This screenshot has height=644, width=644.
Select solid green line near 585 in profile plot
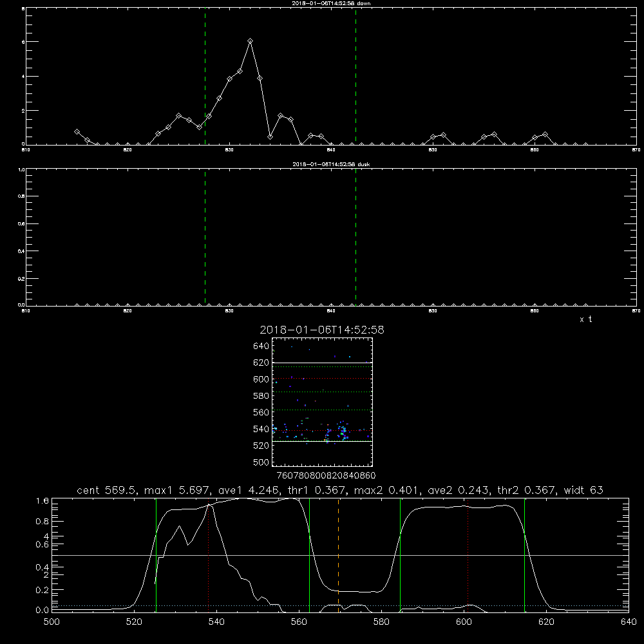click(x=400, y=555)
